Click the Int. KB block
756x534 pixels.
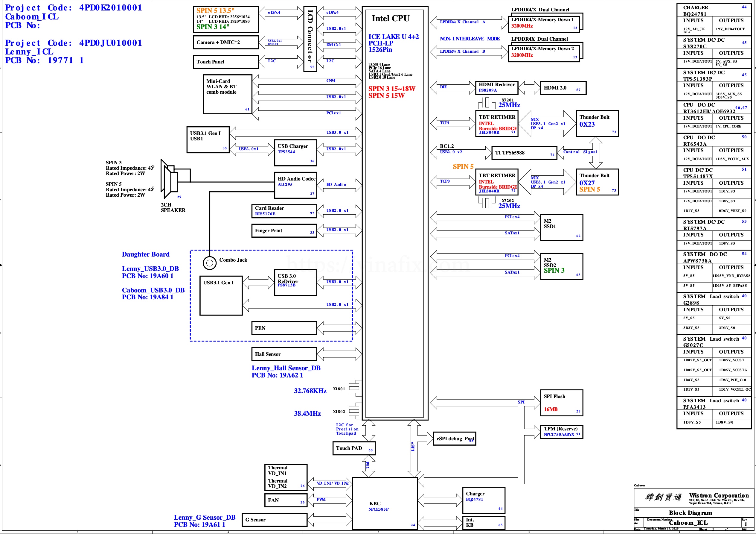pyautogui.click(x=483, y=523)
